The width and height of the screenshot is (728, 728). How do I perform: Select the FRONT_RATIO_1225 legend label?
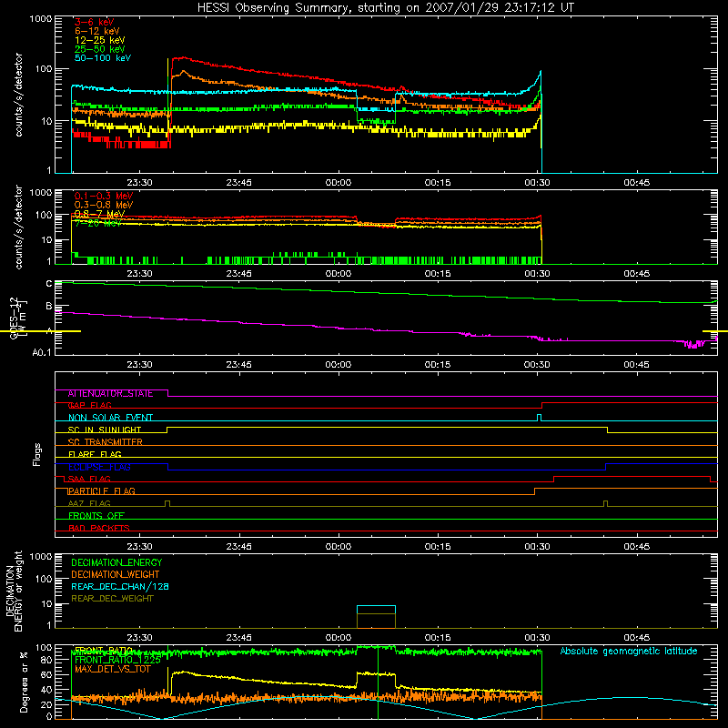pyautogui.click(x=117, y=660)
